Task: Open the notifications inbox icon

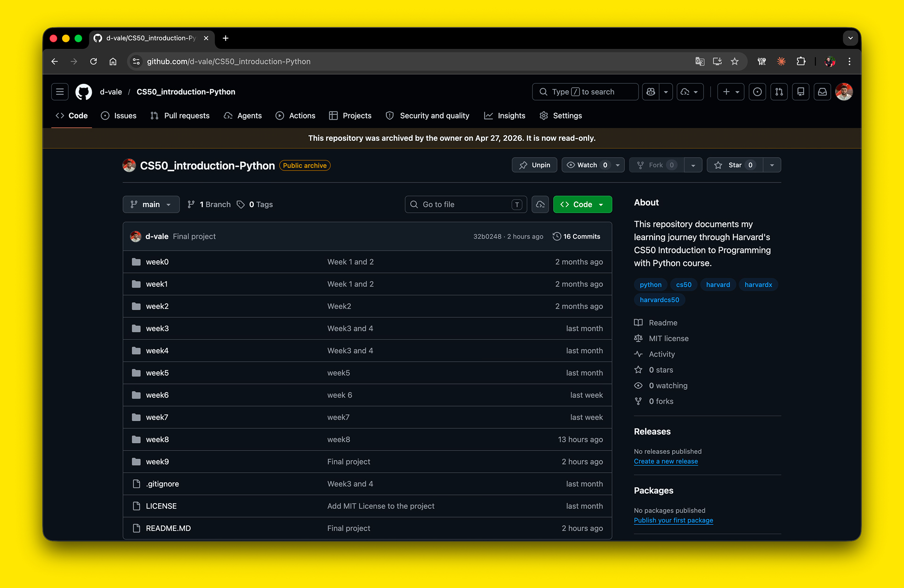Action: (822, 92)
